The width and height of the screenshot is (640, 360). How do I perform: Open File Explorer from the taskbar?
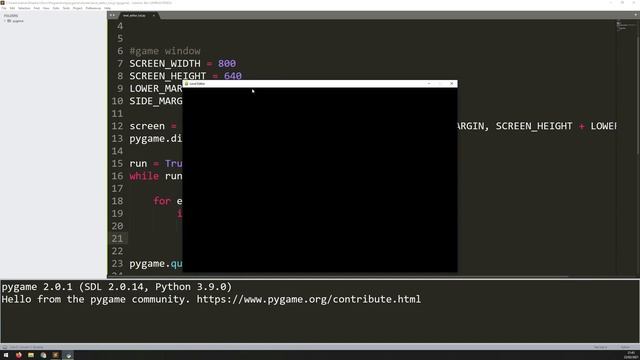coord(31,355)
